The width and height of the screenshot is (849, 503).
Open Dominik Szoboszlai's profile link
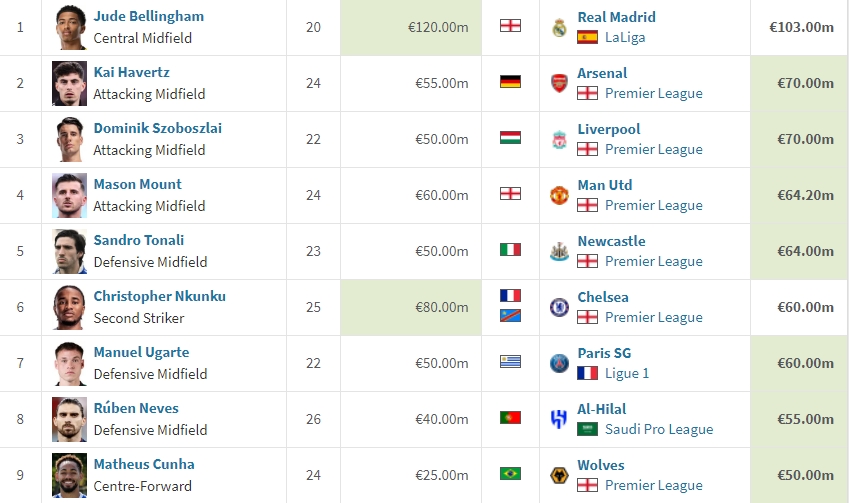point(158,128)
